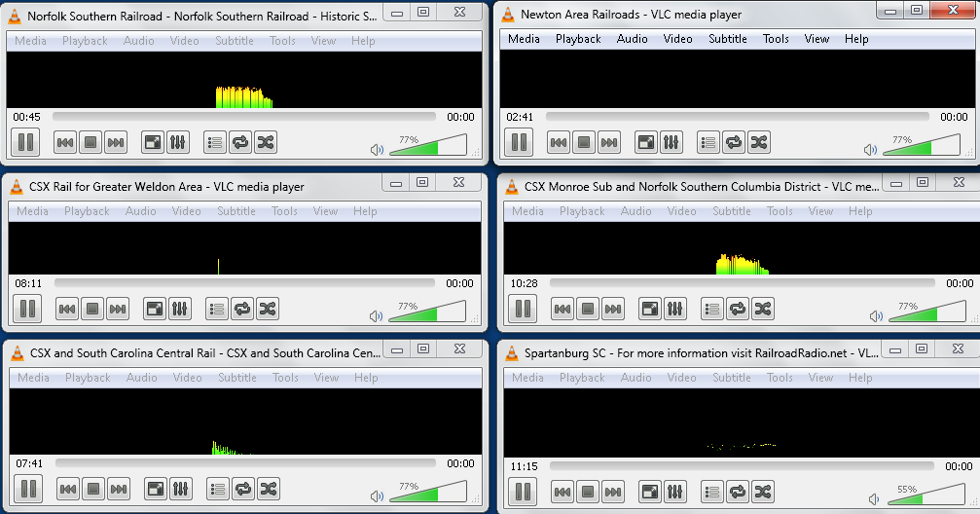
Task: Toggle fullscreen in Newton Area Railroads window
Action: (645, 142)
